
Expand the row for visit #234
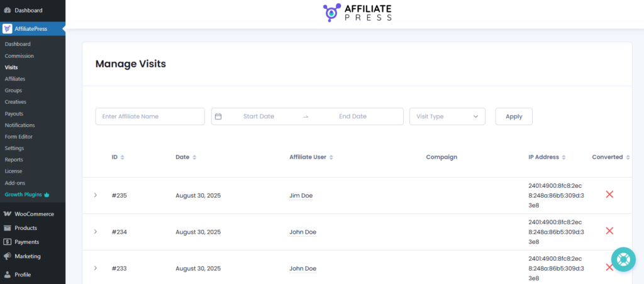96,232
